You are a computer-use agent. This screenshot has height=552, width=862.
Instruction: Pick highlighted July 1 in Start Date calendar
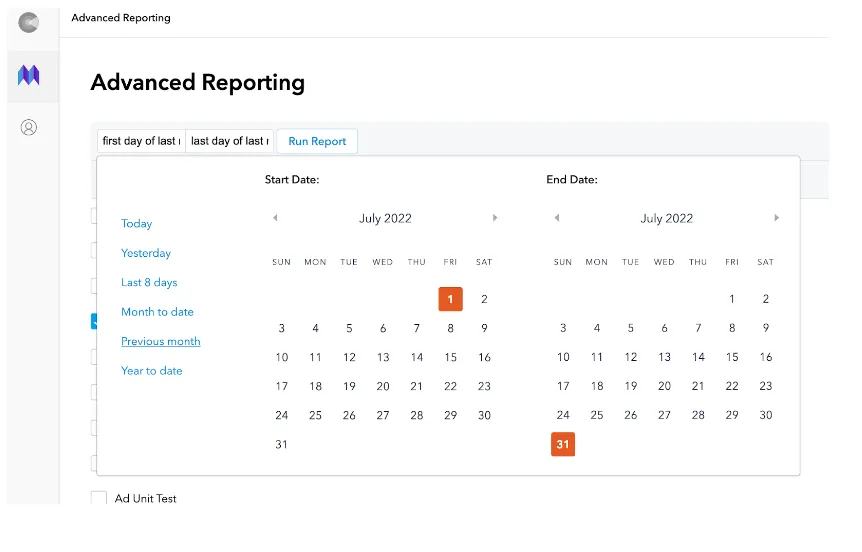(x=450, y=299)
